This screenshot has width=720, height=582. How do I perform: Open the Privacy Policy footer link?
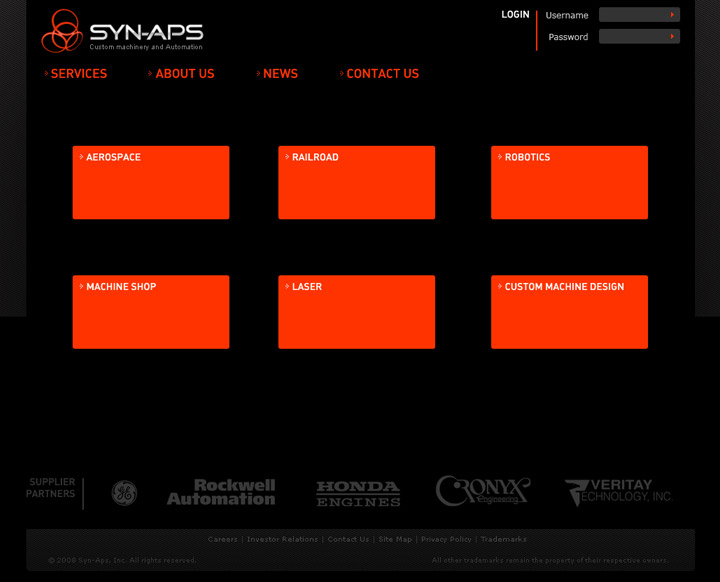click(446, 540)
